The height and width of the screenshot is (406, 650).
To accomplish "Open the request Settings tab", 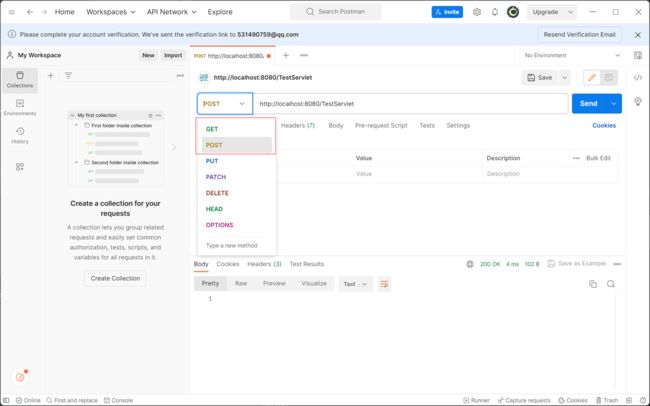I will [x=458, y=126].
